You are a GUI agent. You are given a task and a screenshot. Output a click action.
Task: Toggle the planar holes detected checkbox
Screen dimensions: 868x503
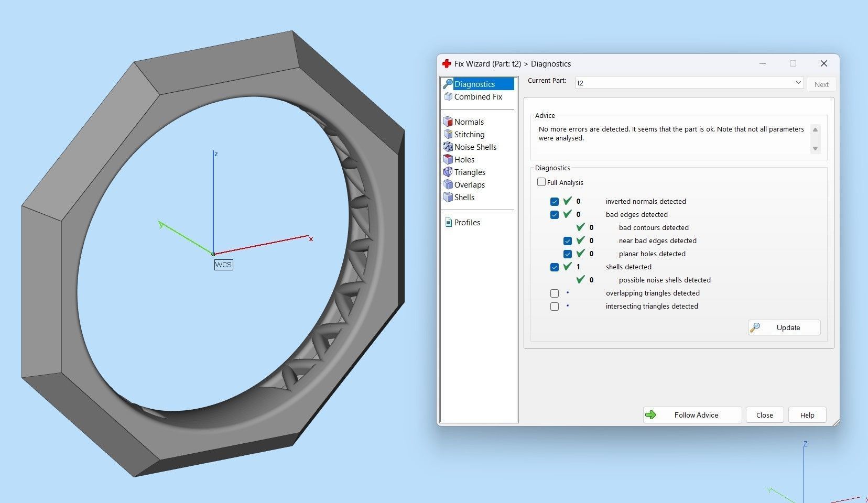point(568,254)
